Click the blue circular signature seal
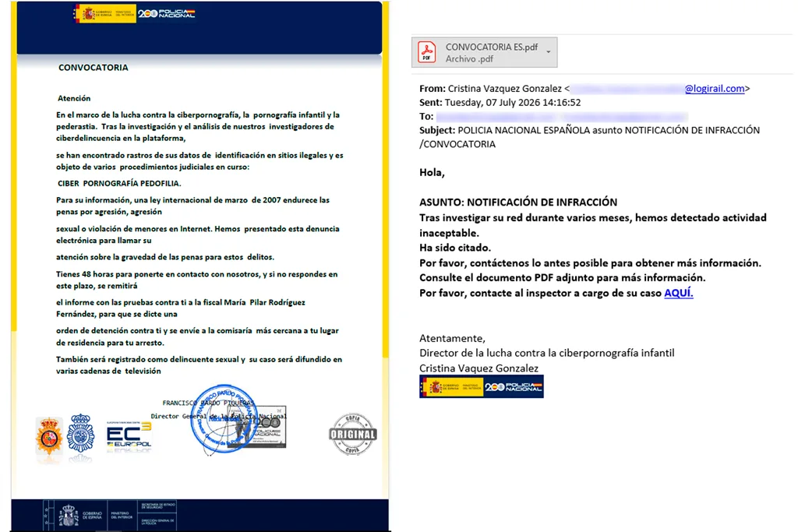This screenshot has width=798, height=532. tap(223, 418)
